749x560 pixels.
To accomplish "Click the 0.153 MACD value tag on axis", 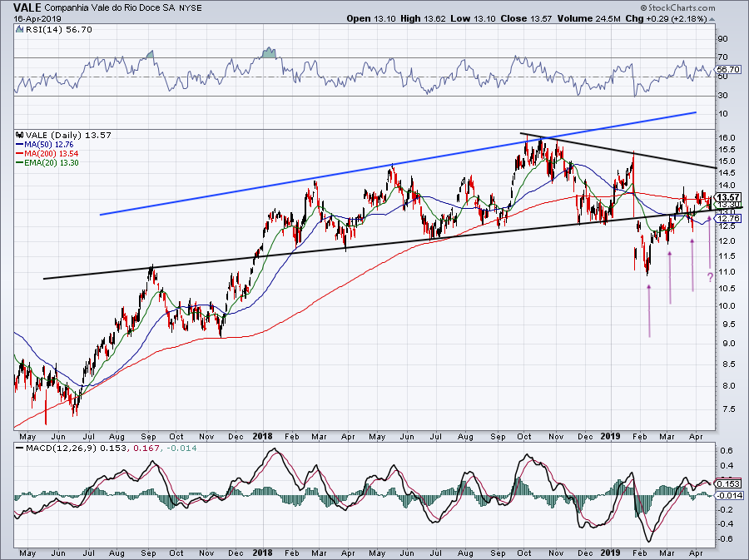I will pyautogui.click(x=729, y=483).
